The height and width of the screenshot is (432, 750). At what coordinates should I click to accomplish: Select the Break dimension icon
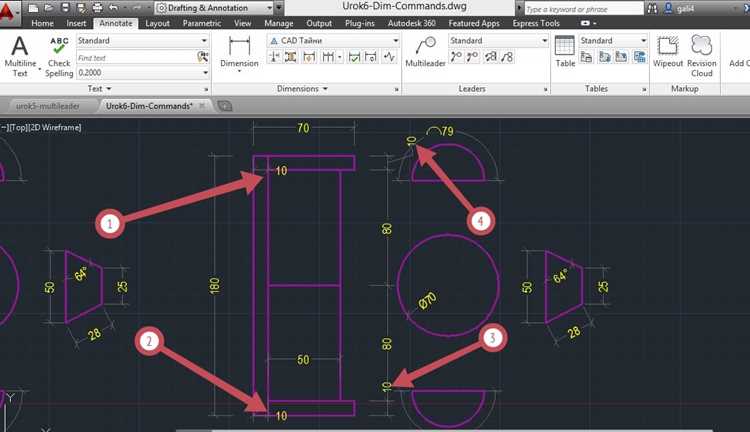[x=275, y=57]
